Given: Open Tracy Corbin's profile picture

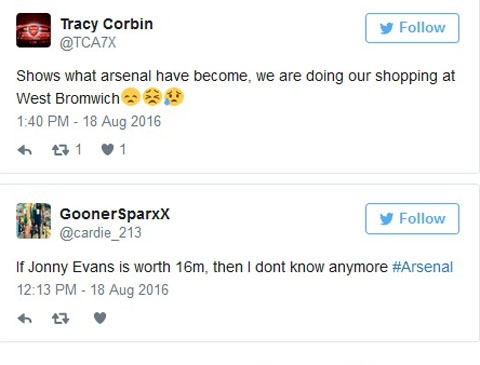Looking at the screenshot, I should pyautogui.click(x=33, y=30).
